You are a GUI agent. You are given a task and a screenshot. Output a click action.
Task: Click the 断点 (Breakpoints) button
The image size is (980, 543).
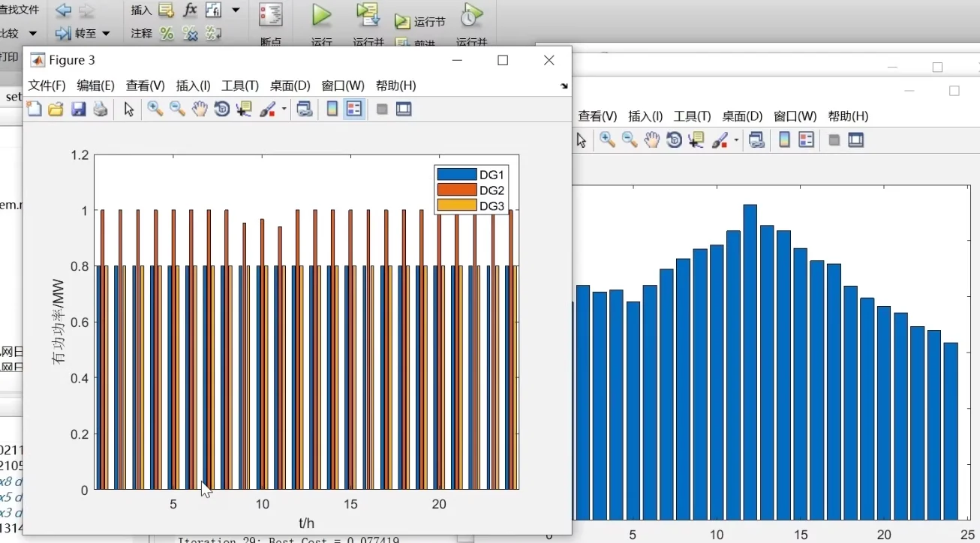[x=271, y=24]
